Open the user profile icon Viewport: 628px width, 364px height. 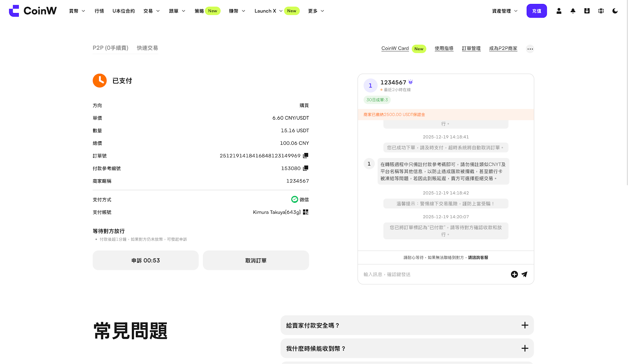click(559, 11)
